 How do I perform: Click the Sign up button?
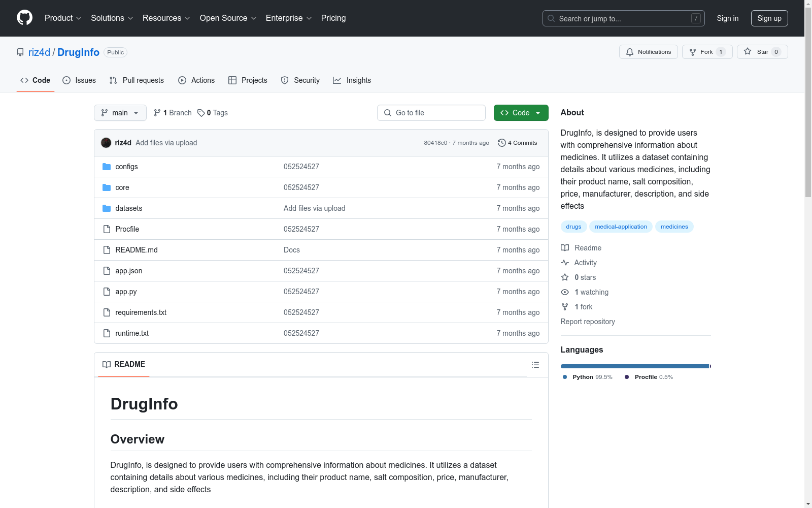pyautogui.click(x=769, y=18)
